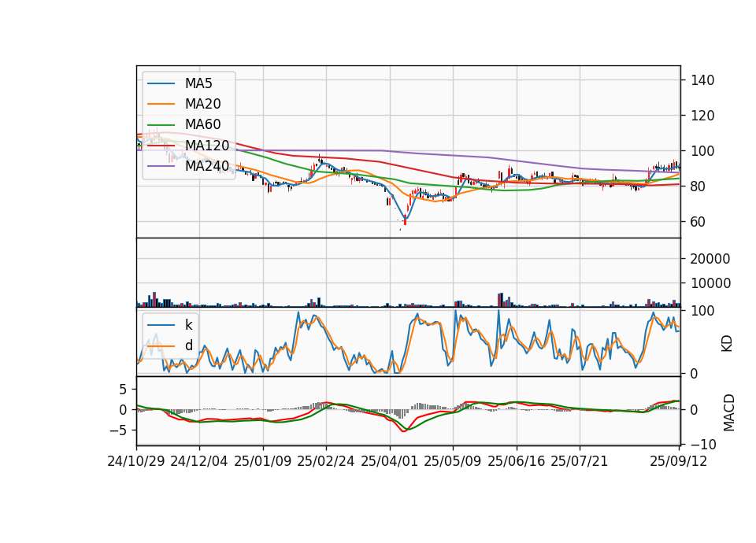Click the green MA60 legend line sample

coord(161,125)
